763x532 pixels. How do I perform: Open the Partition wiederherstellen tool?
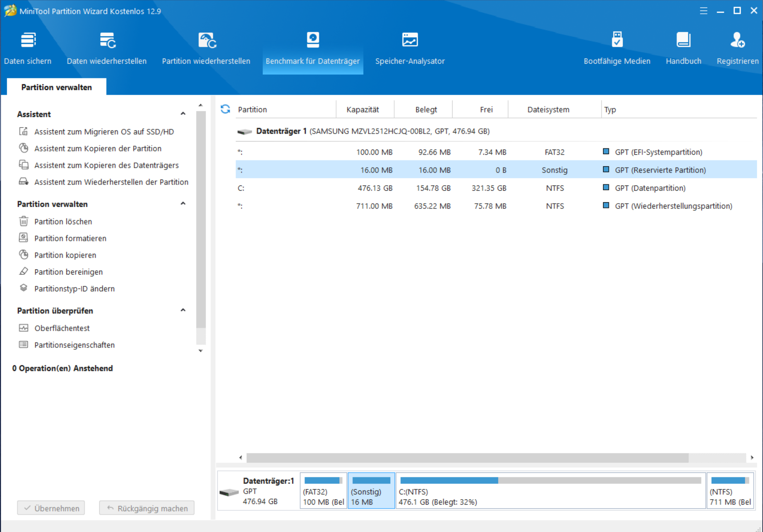[206, 48]
